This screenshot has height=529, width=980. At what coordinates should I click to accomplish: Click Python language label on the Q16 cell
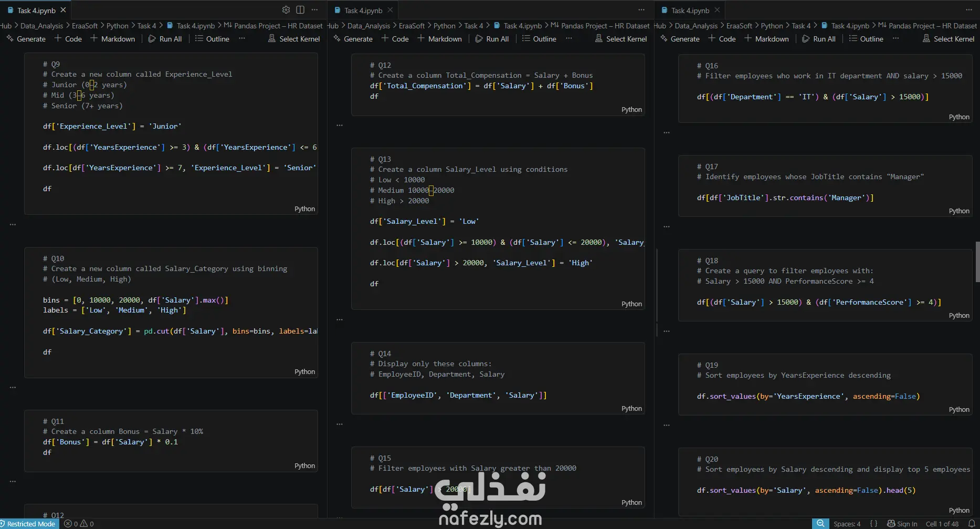coord(959,117)
